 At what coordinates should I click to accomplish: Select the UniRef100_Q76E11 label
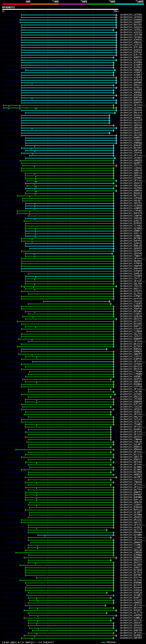coord(131,87)
